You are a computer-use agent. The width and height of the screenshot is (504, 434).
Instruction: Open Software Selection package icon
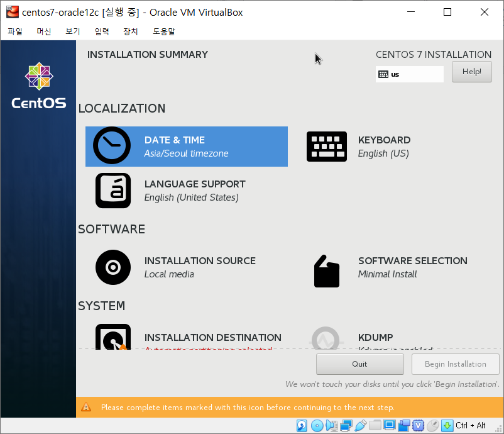click(x=326, y=271)
